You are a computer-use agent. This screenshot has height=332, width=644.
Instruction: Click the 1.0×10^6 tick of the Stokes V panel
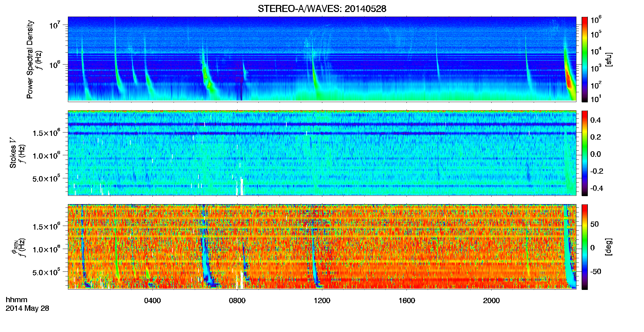46,156
